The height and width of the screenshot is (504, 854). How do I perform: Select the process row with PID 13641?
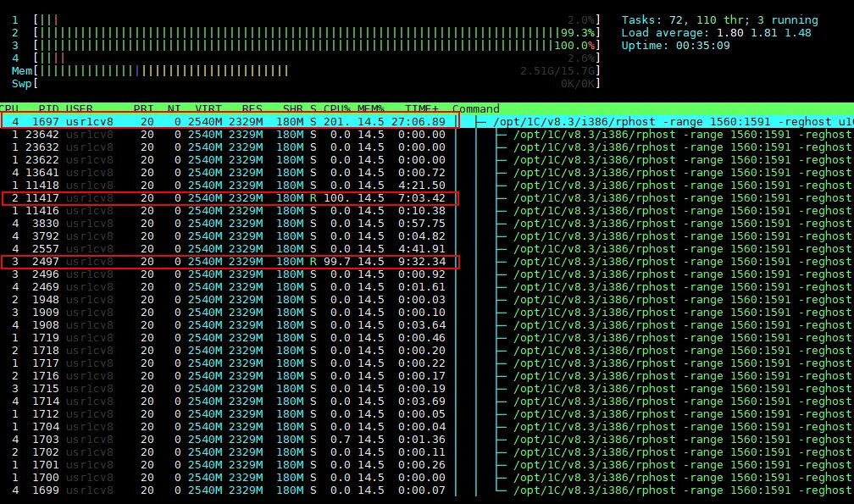(427, 173)
